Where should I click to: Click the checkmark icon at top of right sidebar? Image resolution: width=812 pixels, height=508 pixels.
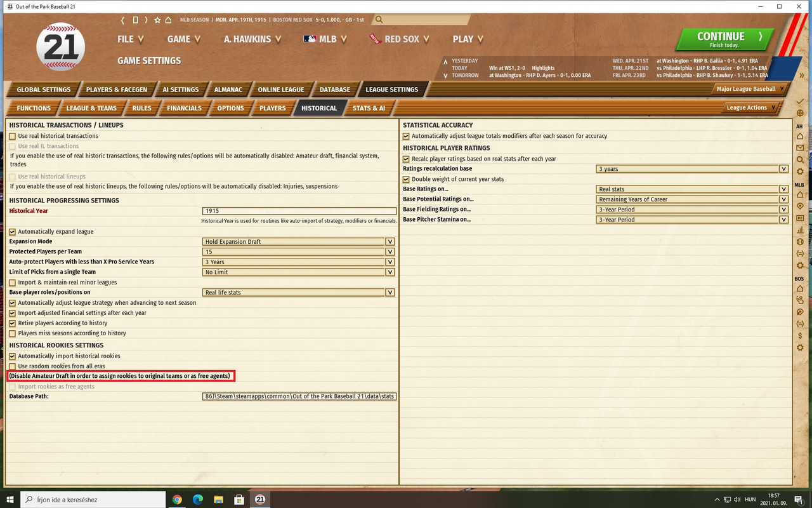800,102
